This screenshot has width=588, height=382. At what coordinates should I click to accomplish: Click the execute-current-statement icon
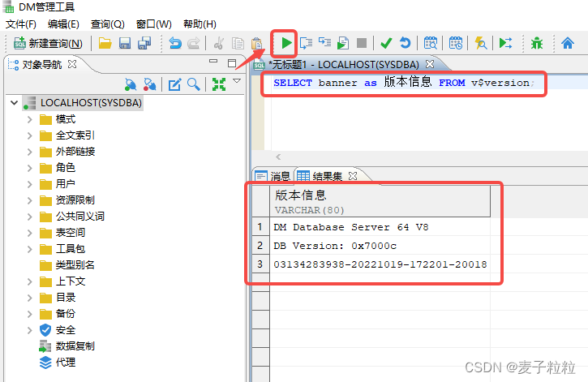click(x=306, y=43)
